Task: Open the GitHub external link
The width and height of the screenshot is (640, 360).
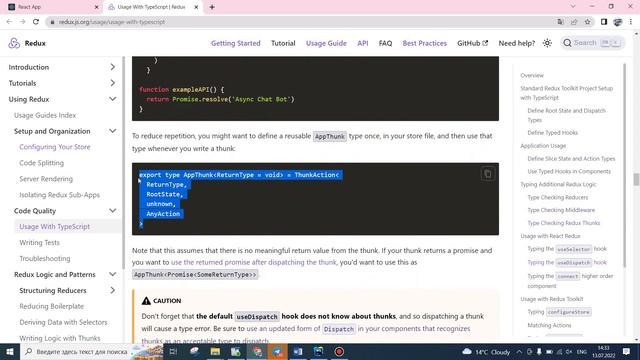Action: coord(472,43)
